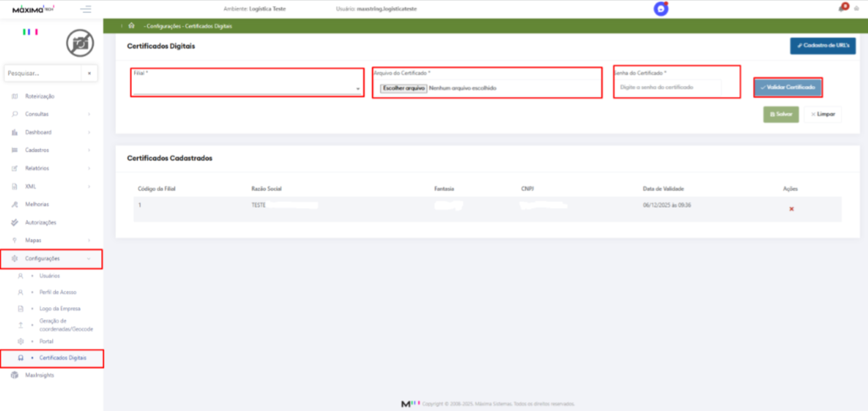The image size is (868, 411).
Task: Open the Filial dropdown
Action: tap(247, 87)
